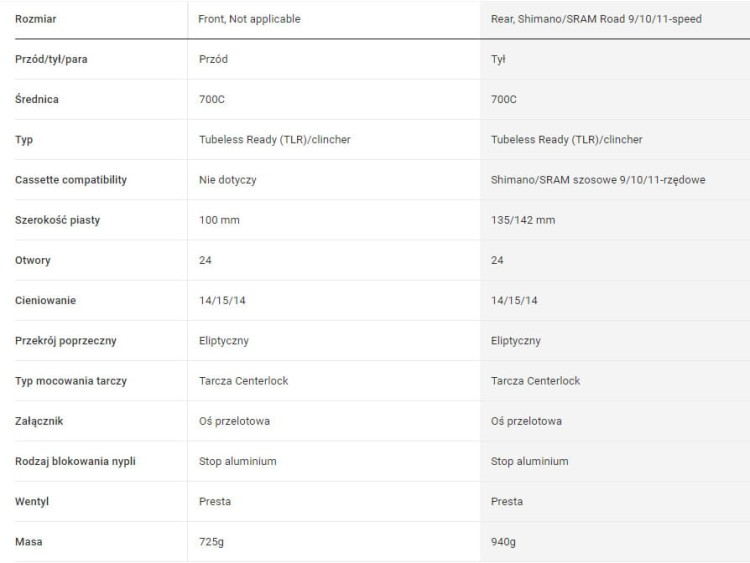
Task: Click the Rozmiar header label
Action: pos(35,19)
